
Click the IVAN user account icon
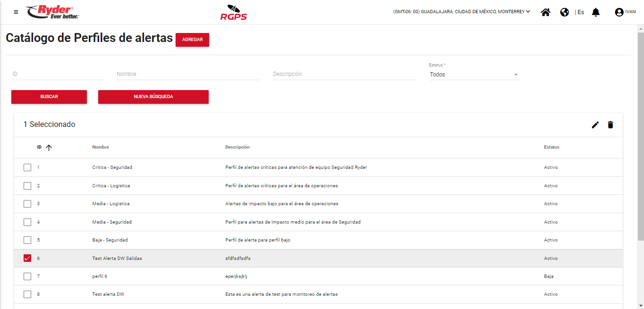coord(619,12)
